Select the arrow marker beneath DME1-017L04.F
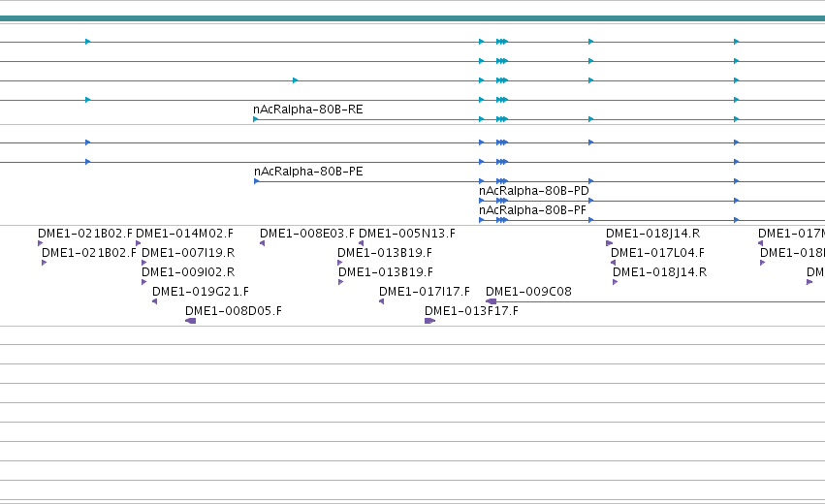The width and height of the screenshot is (825, 504). (613, 263)
